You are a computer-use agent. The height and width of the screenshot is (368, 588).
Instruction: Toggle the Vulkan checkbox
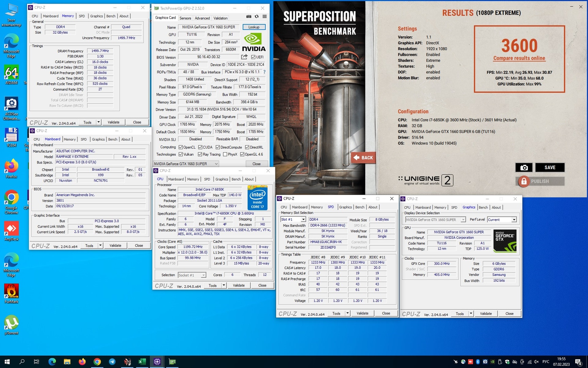tap(181, 154)
